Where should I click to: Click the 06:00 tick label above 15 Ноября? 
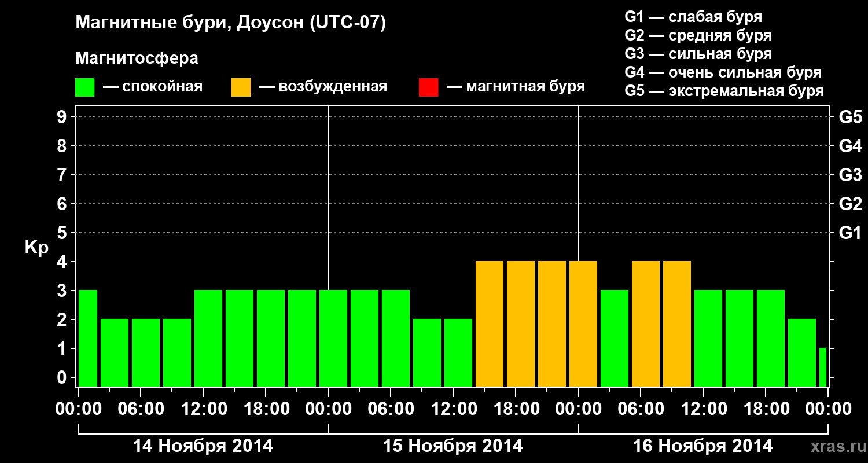[391, 409]
